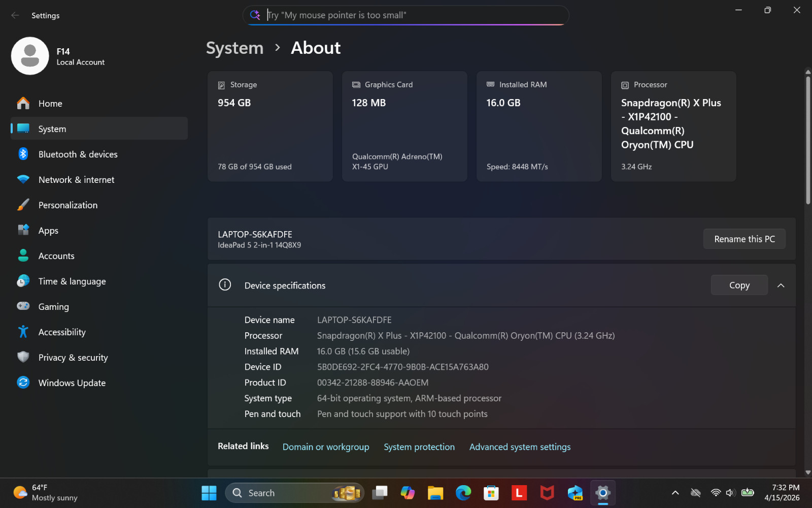
Task: Launch Copilot from the taskbar
Action: (x=408, y=493)
